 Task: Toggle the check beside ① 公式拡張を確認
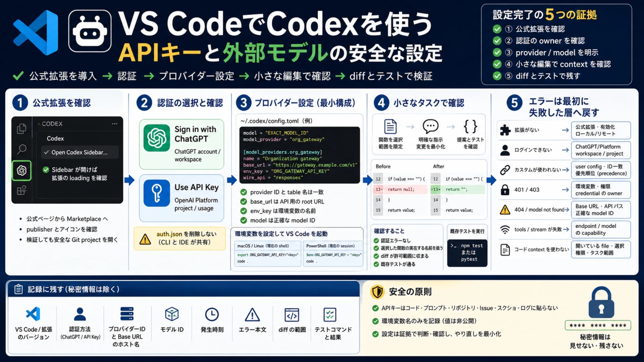[497, 29]
